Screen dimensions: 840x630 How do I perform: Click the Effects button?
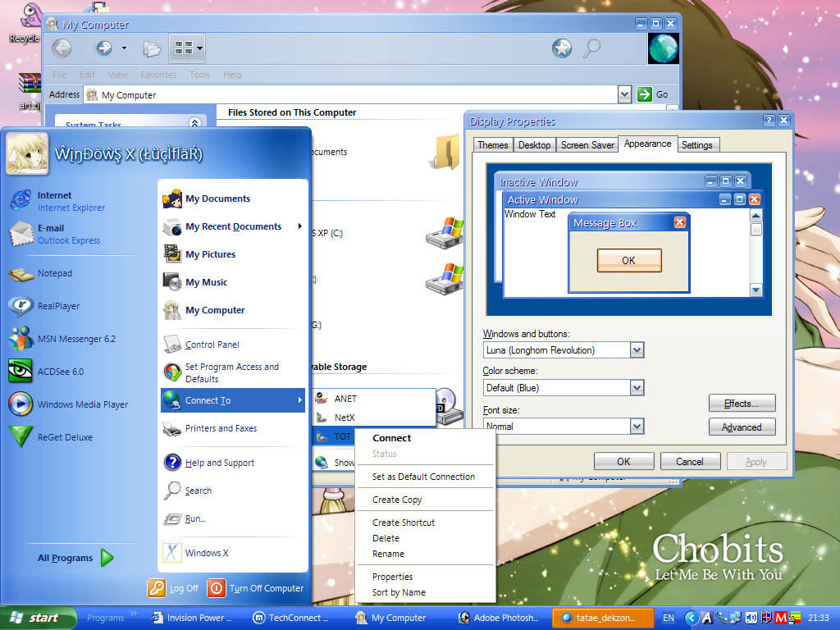[x=742, y=404]
